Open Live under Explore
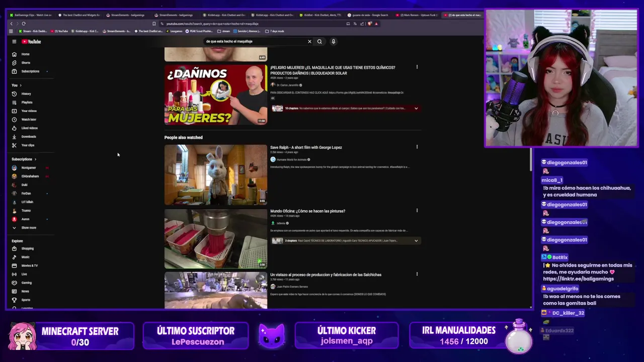This screenshot has height=362, width=644. point(19,275)
